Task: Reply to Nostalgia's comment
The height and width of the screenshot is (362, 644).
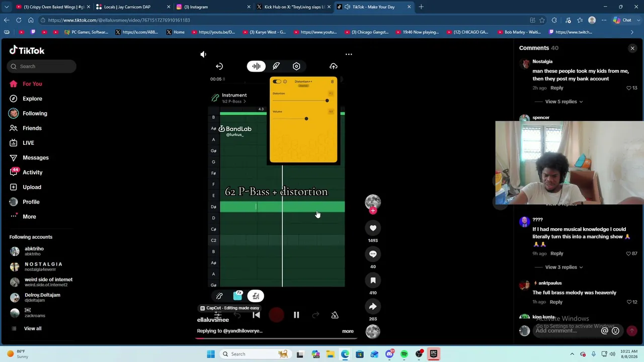Action: pyautogui.click(x=556, y=88)
